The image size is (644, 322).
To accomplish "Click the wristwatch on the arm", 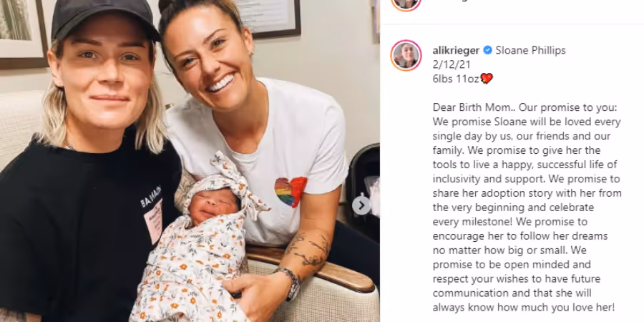I will tap(290, 283).
